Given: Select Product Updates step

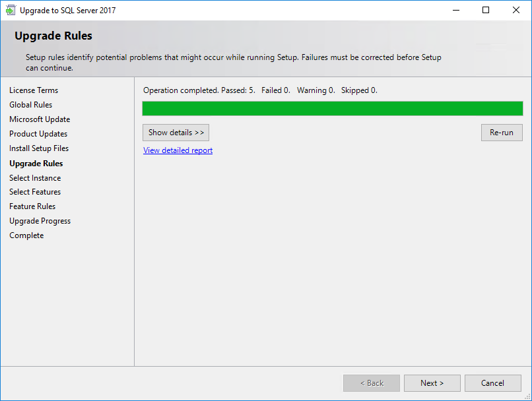Looking at the screenshot, I should [38, 134].
